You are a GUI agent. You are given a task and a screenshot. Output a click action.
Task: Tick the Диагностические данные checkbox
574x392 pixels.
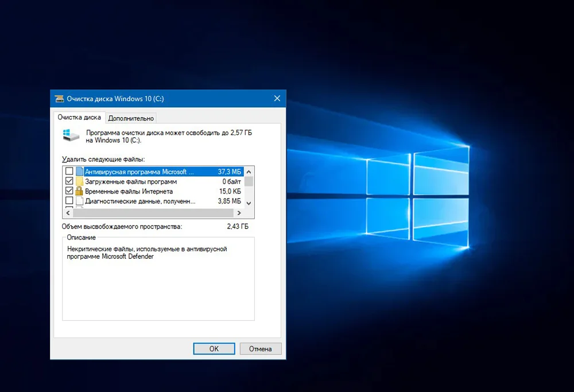coord(69,201)
